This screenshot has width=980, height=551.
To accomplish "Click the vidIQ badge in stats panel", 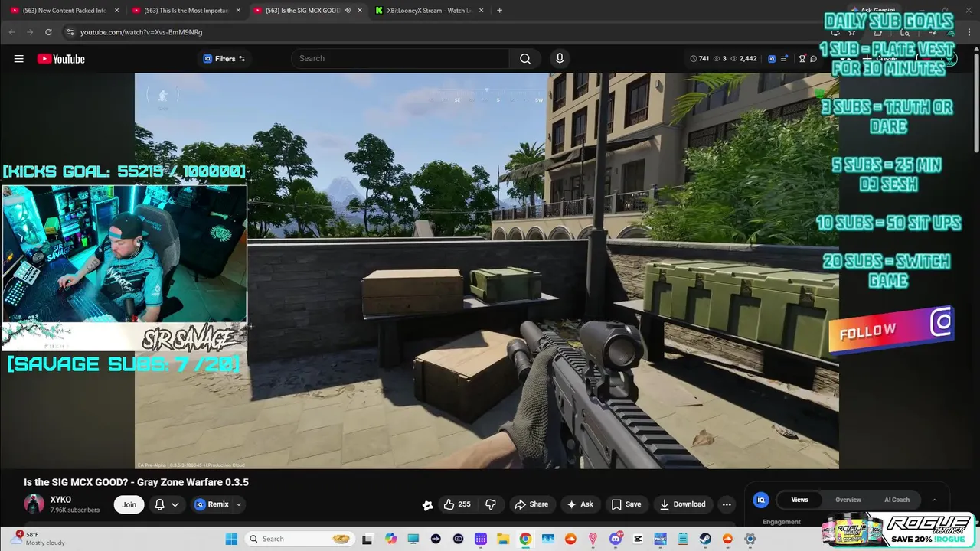I will (761, 500).
